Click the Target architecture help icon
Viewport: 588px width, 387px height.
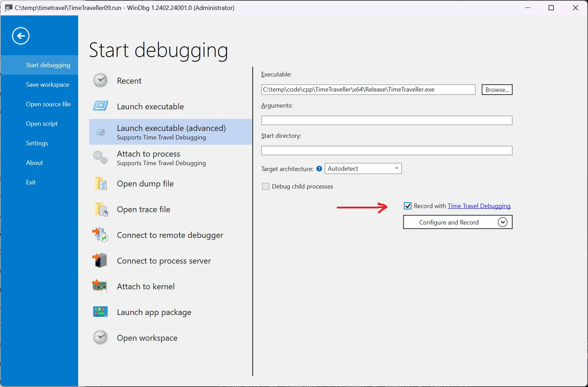point(319,169)
